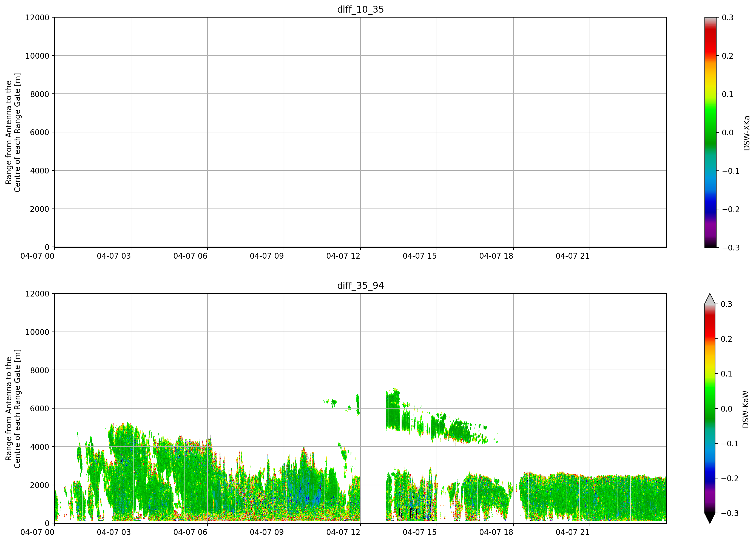Screen dimensions: 756x542
Task: Click the 04-07 09 x-tick under diff_35_94
Action: [x=267, y=532]
